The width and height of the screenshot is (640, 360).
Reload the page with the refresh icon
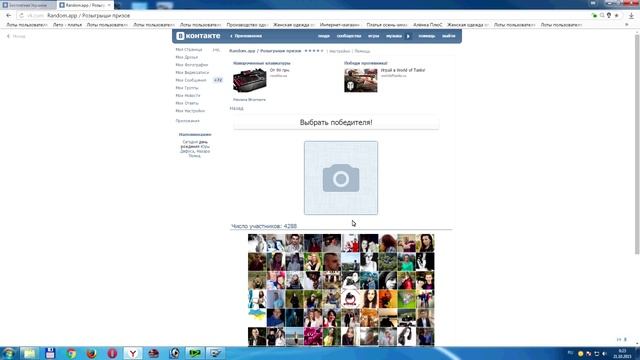coord(21,16)
